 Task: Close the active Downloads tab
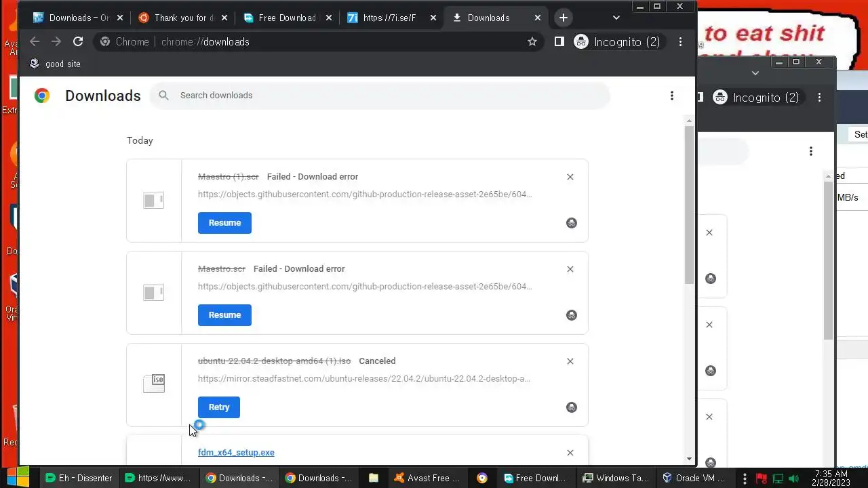(x=538, y=18)
